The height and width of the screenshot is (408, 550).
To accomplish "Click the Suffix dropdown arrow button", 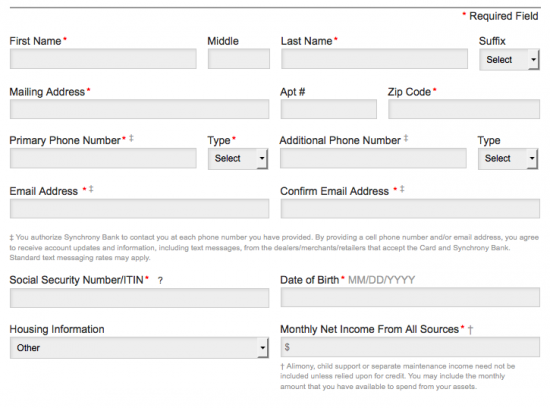I will click(x=534, y=60).
